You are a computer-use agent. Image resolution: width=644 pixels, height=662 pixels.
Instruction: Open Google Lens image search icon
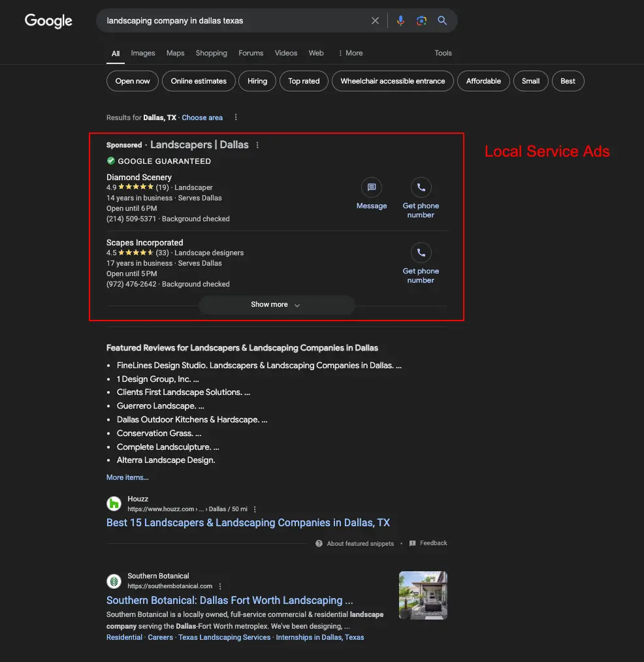tap(421, 21)
